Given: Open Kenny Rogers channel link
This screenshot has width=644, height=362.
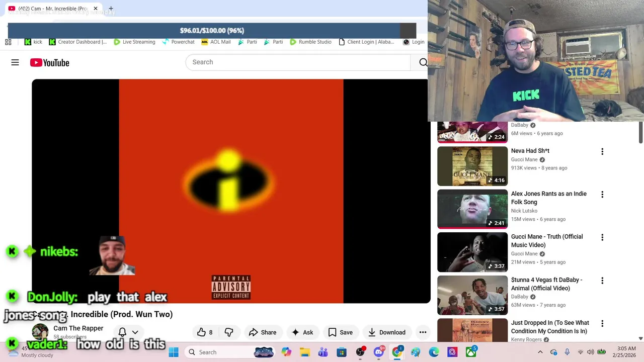Looking at the screenshot, I should point(526,339).
